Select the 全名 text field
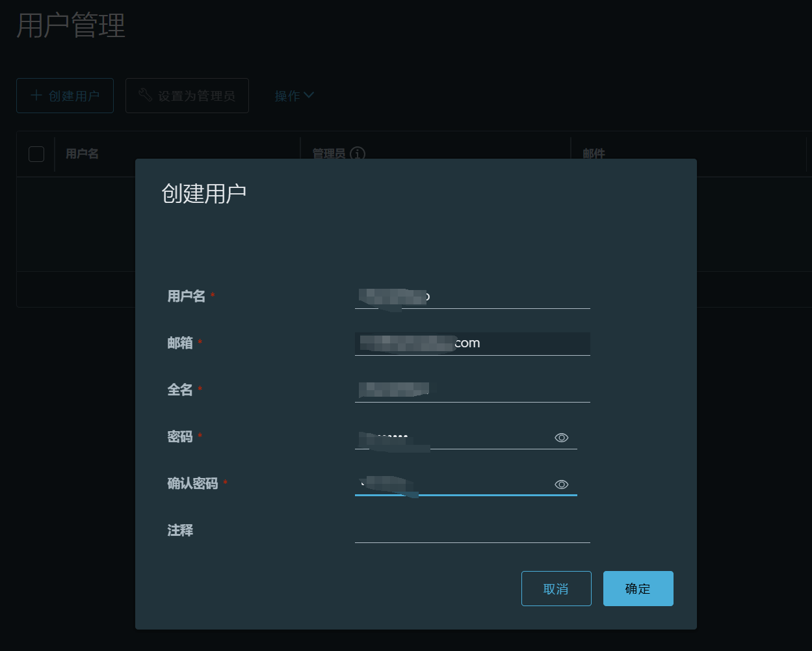The image size is (812, 651). [x=472, y=390]
